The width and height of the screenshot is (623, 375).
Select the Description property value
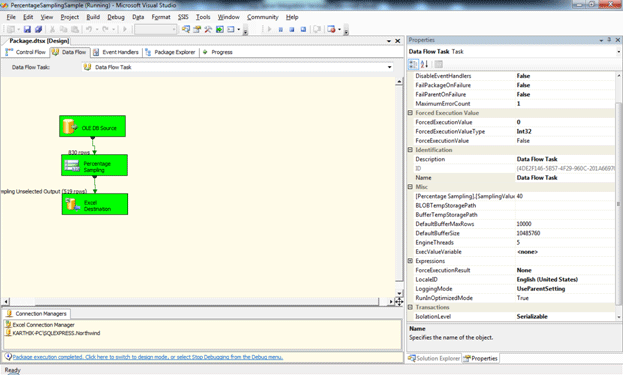[x=565, y=159]
